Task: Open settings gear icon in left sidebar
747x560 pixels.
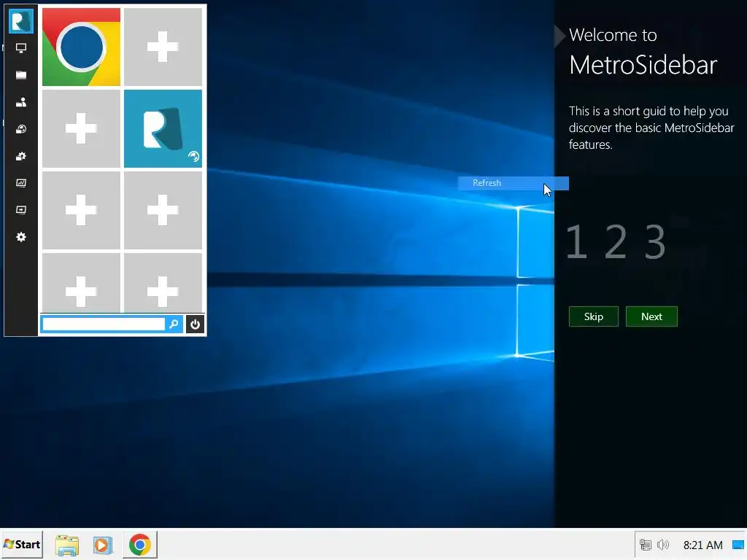Action: (x=21, y=237)
